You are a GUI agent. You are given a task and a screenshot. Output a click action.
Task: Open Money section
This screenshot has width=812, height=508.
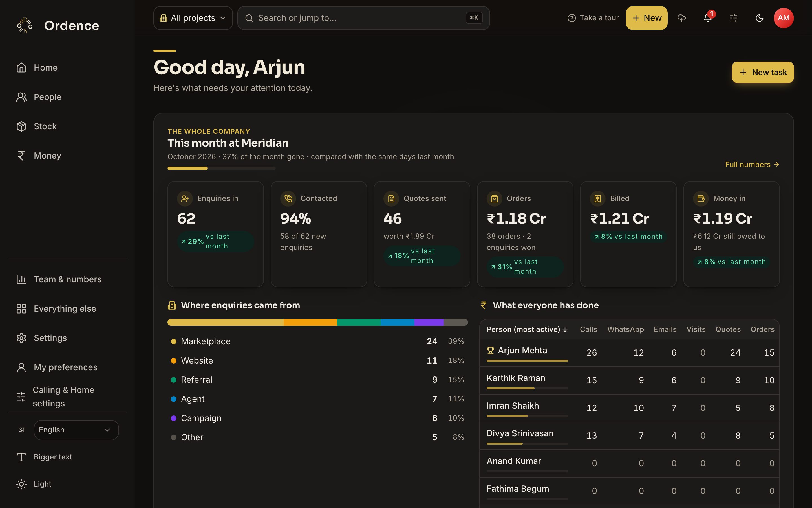(67, 156)
